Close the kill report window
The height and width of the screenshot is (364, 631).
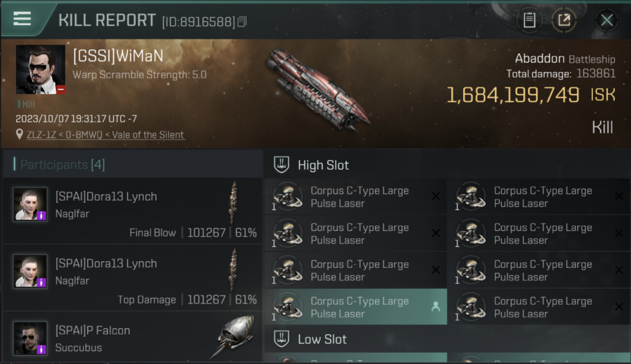coord(606,20)
